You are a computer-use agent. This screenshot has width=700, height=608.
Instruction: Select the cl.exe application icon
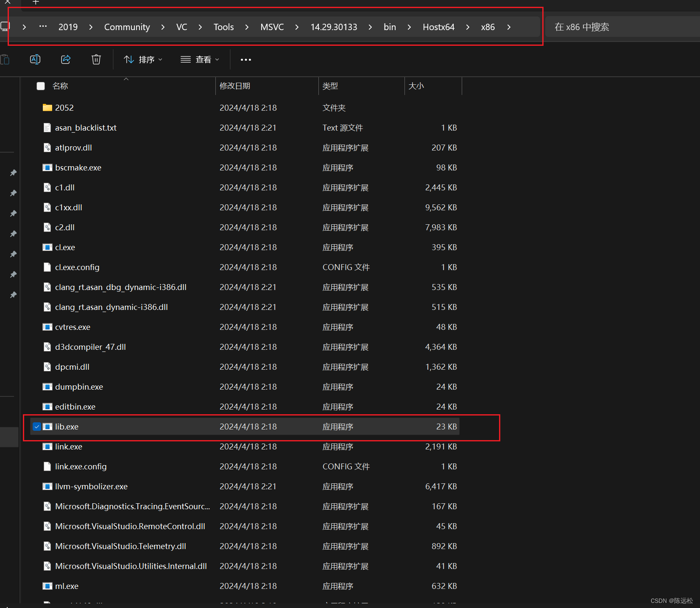47,247
